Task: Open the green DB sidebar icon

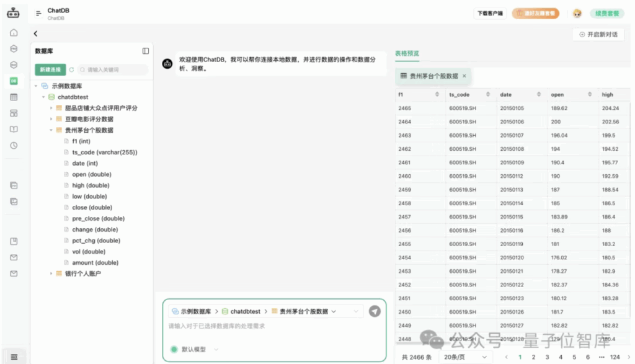Action: coord(14,81)
